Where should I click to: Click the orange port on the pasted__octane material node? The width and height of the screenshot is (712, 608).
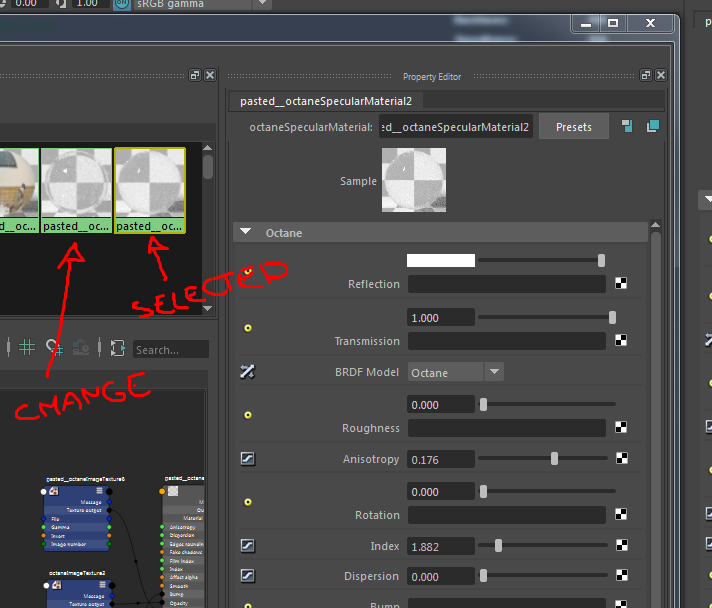point(162,491)
